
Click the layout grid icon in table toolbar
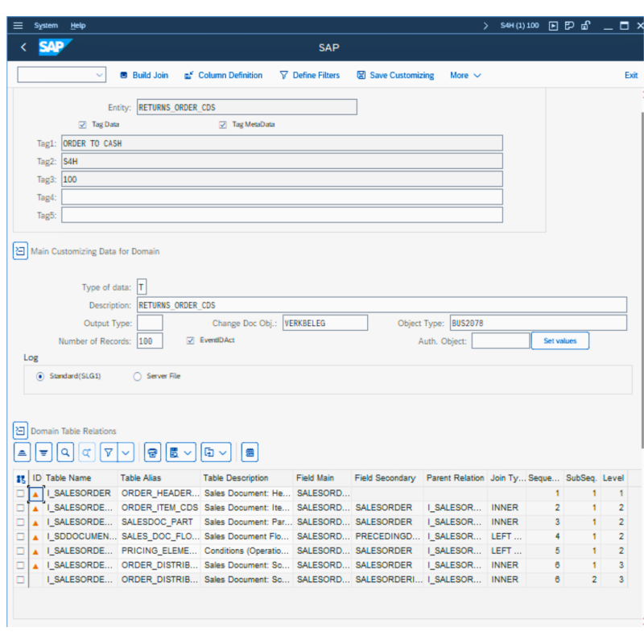[x=250, y=452]
